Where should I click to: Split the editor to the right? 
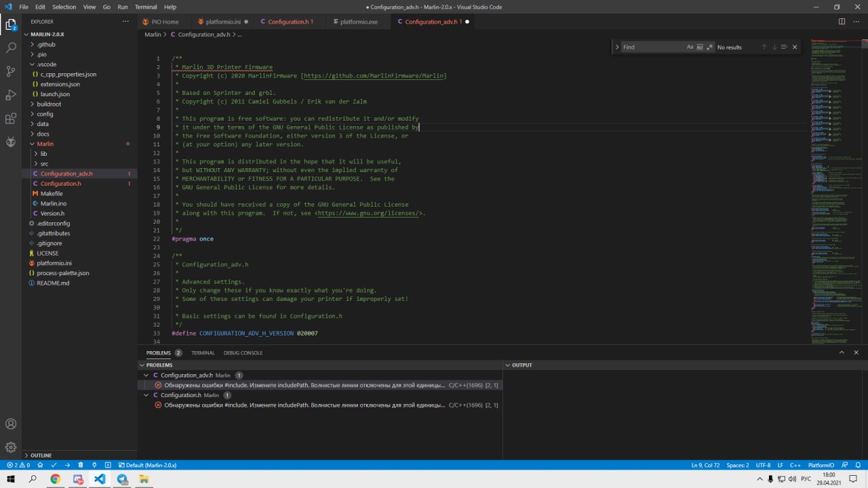coord(842,22)
